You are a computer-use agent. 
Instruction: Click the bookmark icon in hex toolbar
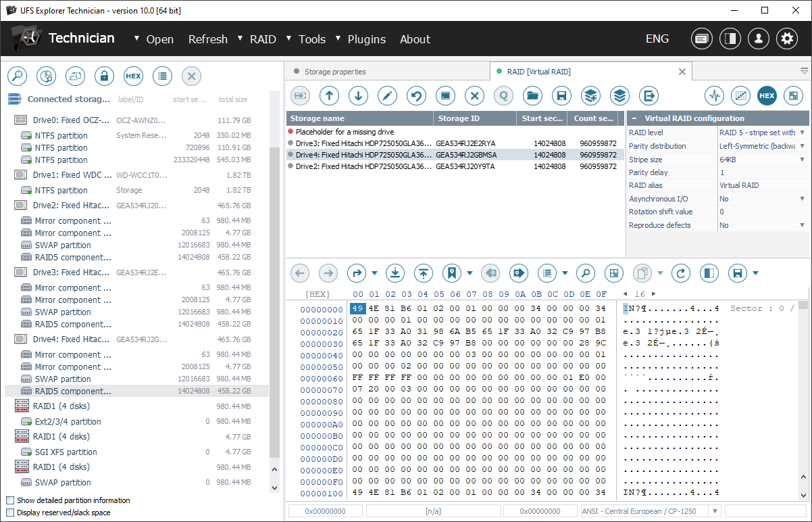click(x=451, y=273)
